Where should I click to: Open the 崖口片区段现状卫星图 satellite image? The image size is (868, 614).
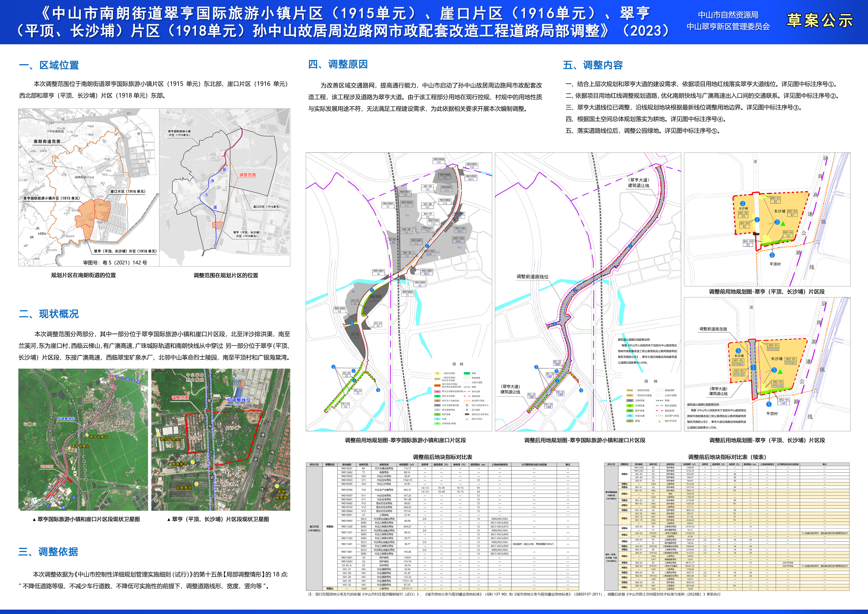(x=83, y=439)
